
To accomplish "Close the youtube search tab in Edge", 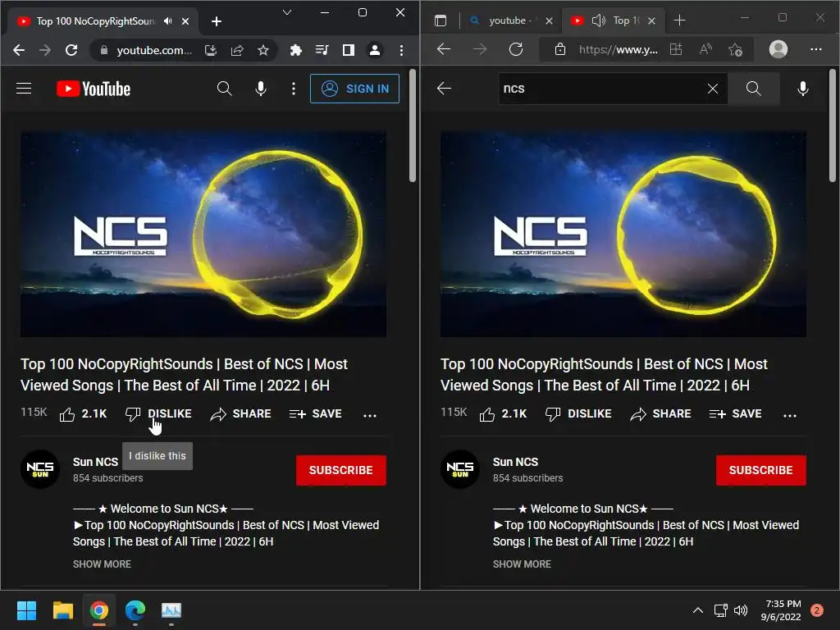I will tap(549, 21).
